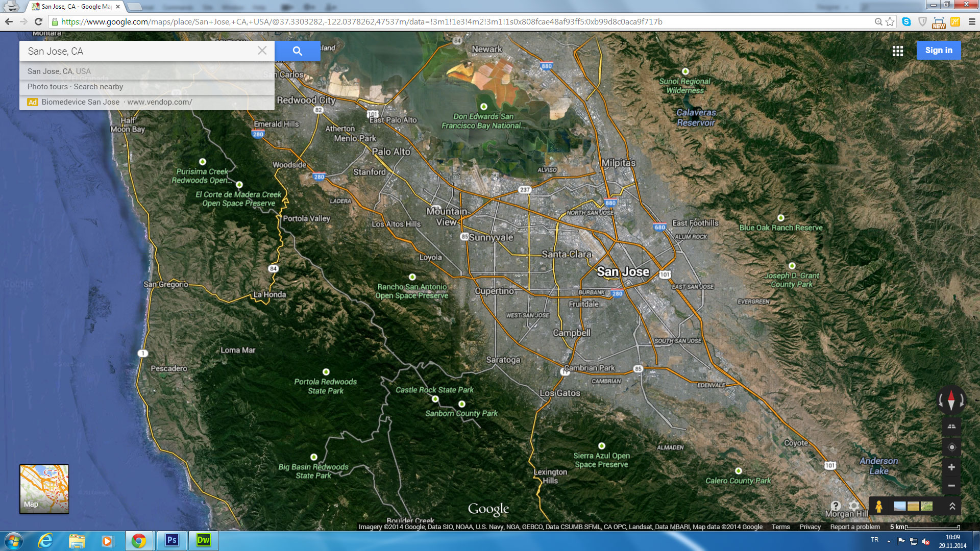Viewport: 980px width, 551px height.
Task: Open the Google apps grid
Action: click(898, 51)
